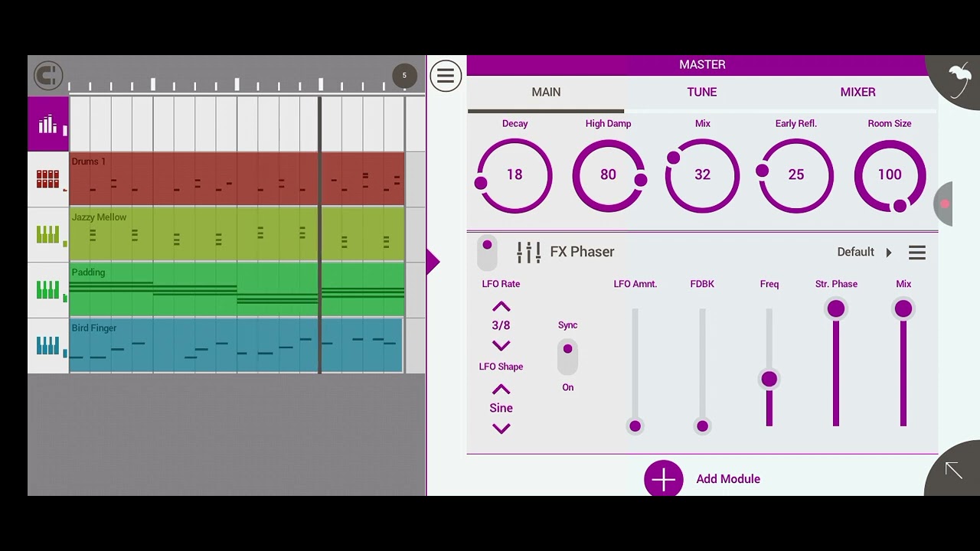Tap the diagonal arrow corner button
The width and height of the screenshot is (980, 551).
point(953,470)
